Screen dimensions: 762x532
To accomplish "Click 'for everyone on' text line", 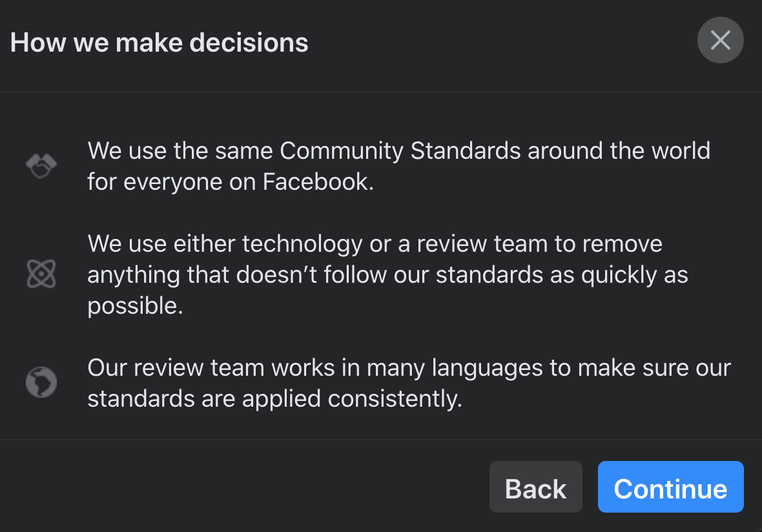I will [172, 182].
